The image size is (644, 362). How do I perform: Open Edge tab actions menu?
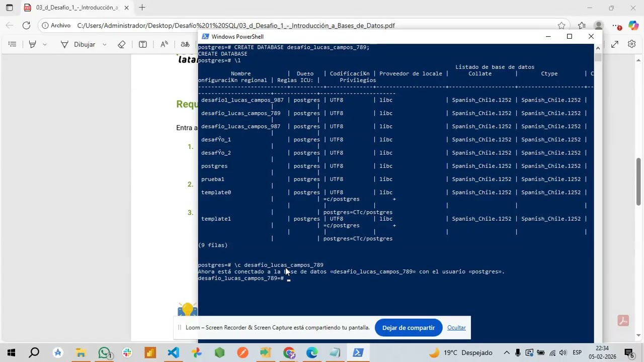[x=9, y=8]
